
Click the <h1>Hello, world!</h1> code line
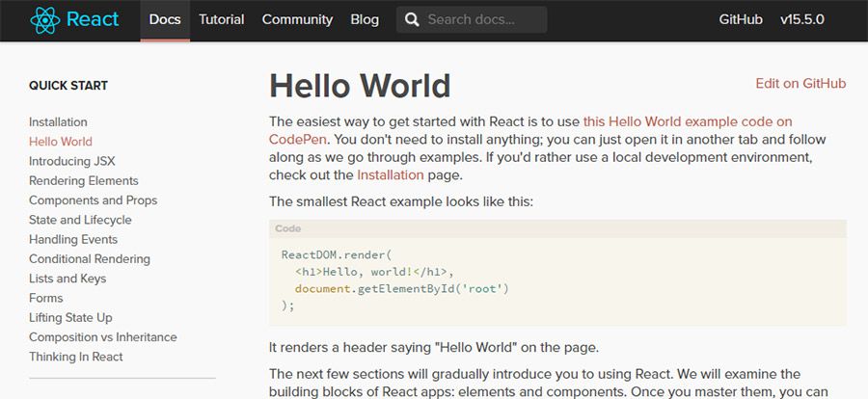coord(374,272)
